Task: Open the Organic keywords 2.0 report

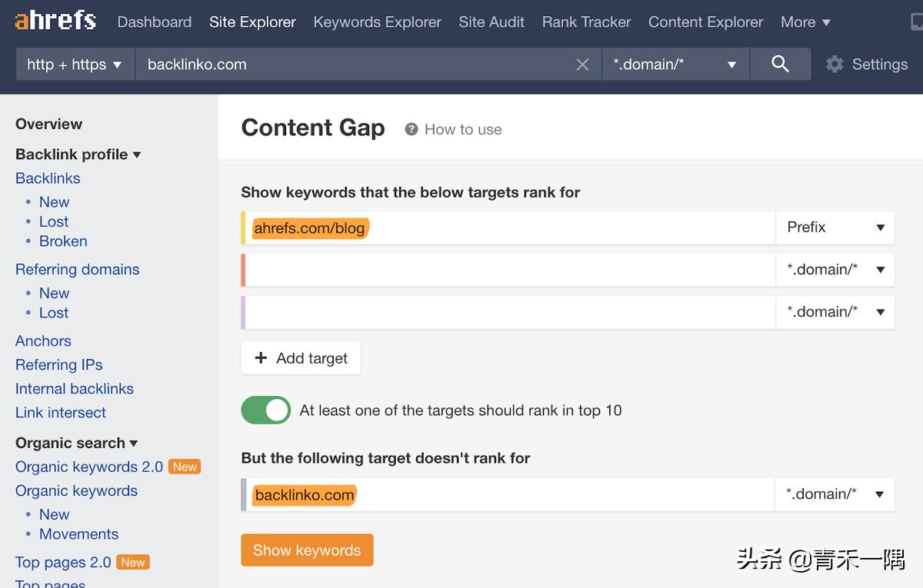Action: click(89, 467)
